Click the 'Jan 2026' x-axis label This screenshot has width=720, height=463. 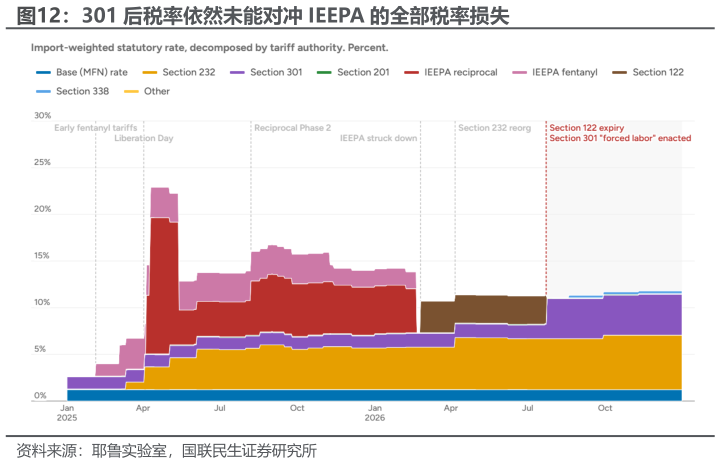[x=375, y=413]
